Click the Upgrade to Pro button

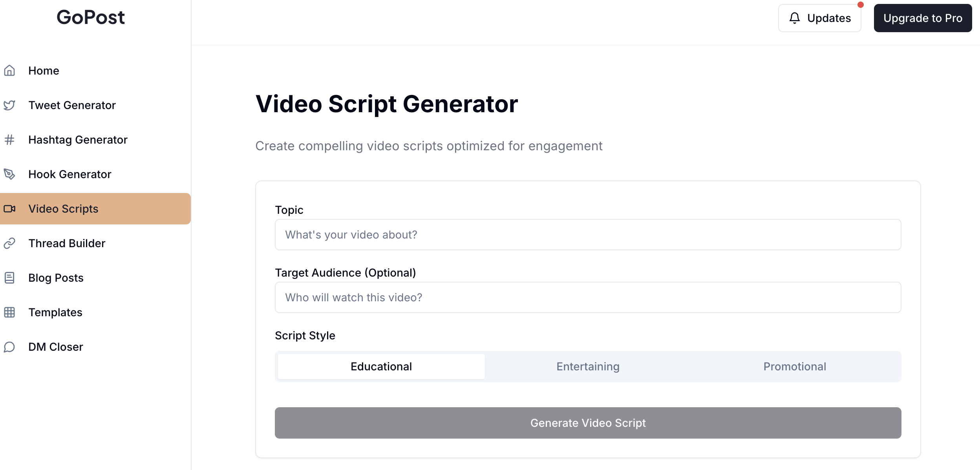923,18
